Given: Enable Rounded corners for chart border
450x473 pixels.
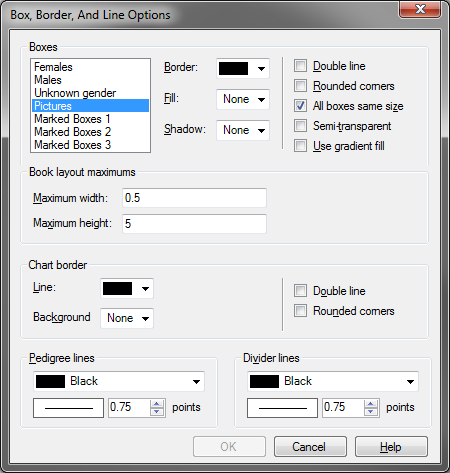Looking at the screenshot, I should [x=300, y=311].
